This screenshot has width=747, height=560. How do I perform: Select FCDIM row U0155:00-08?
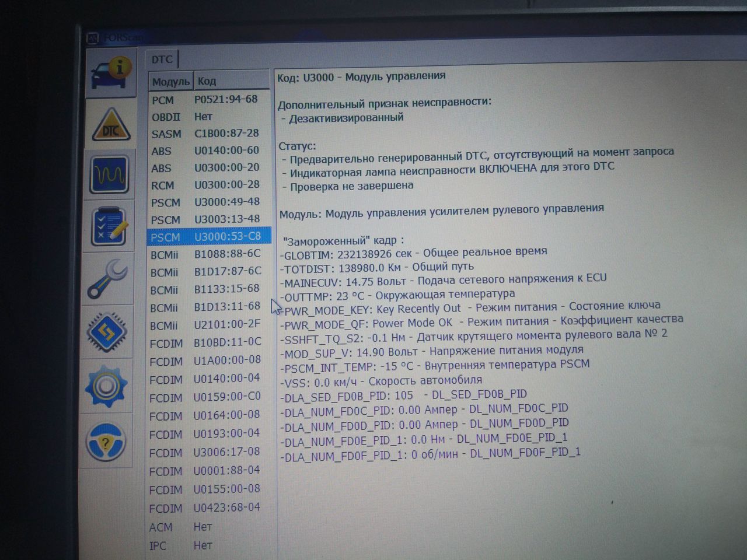[x=209, y=489]
